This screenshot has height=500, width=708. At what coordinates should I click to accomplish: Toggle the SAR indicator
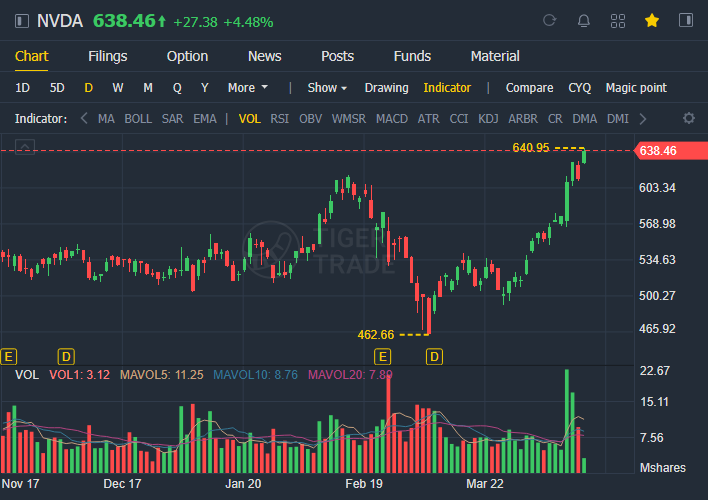pyautogui.click(x=172, y=119)
